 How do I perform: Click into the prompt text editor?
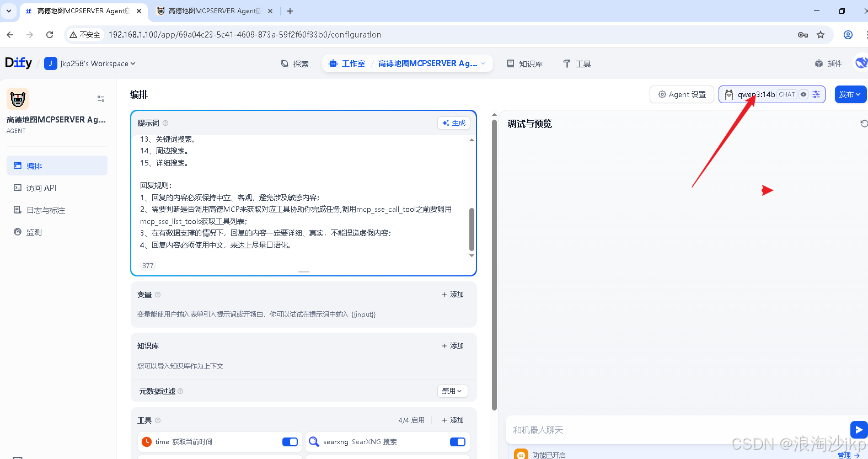[x=301, y=196]
